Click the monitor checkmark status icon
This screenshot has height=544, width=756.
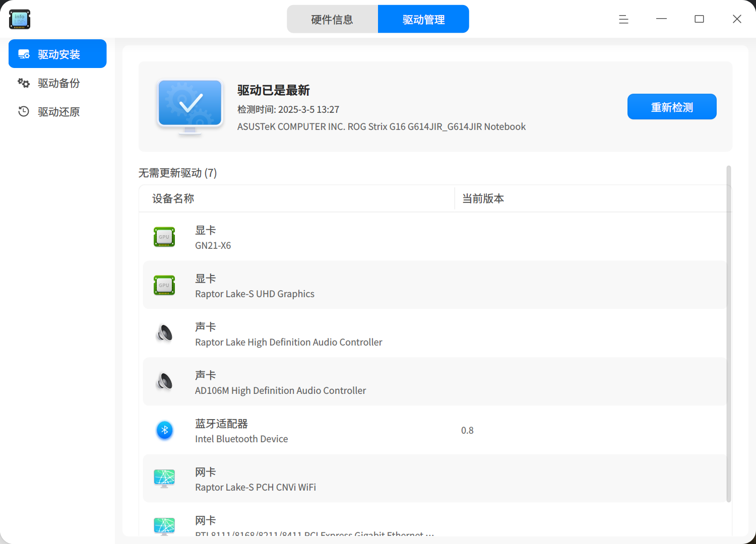190,107
